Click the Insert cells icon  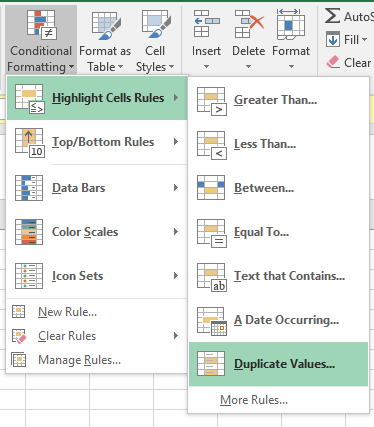click(206, 23)
